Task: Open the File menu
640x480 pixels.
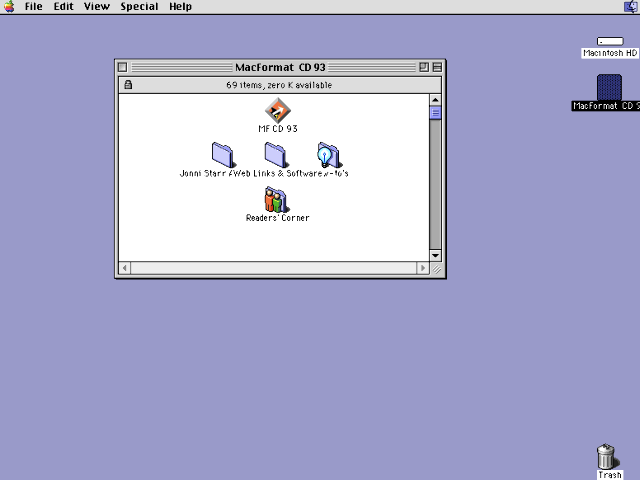Action: [33, 7]
